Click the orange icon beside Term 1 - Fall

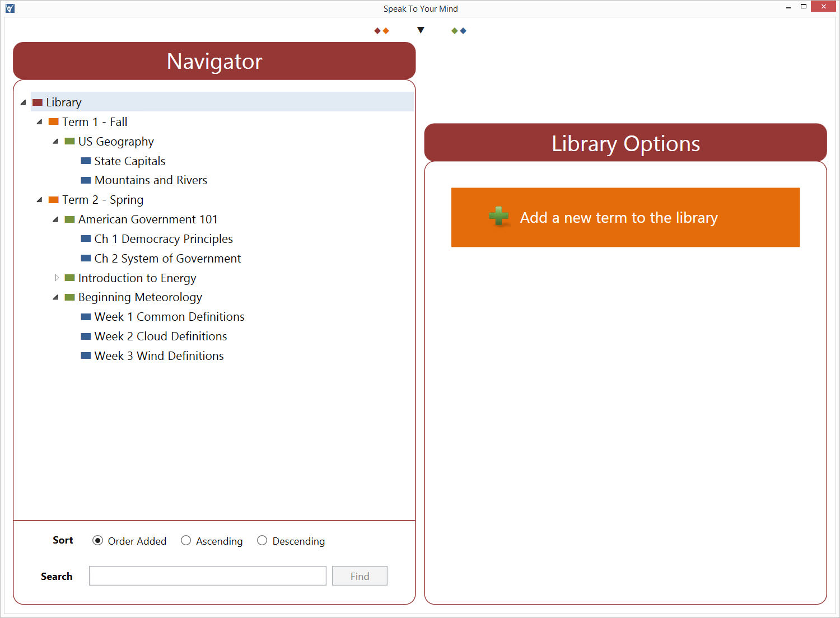tap(54, 121)
